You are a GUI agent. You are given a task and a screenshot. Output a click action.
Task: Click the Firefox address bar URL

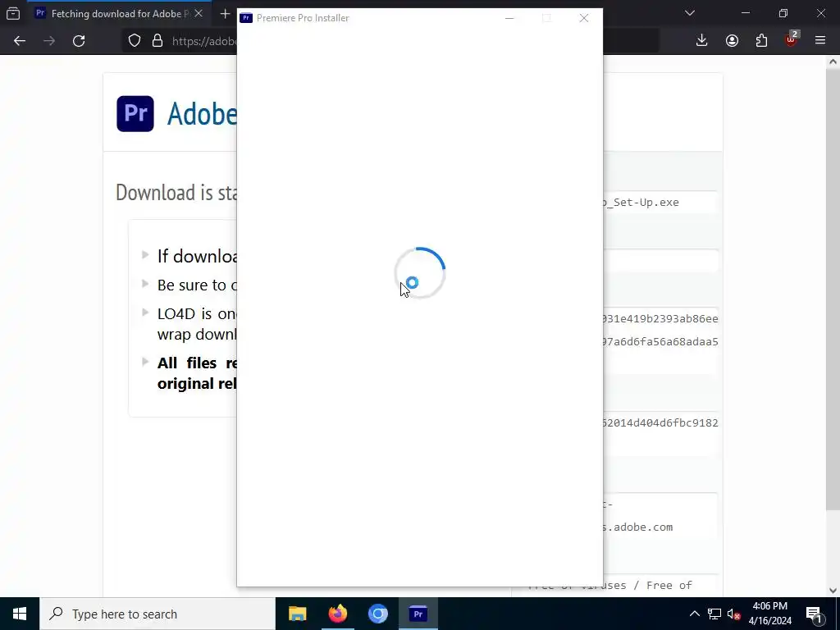(x=204, y=41)
